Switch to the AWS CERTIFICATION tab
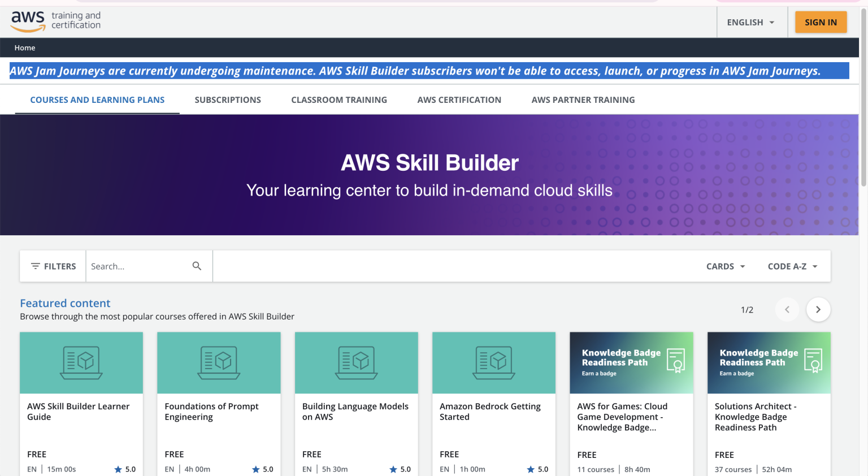 click(459, 99)
